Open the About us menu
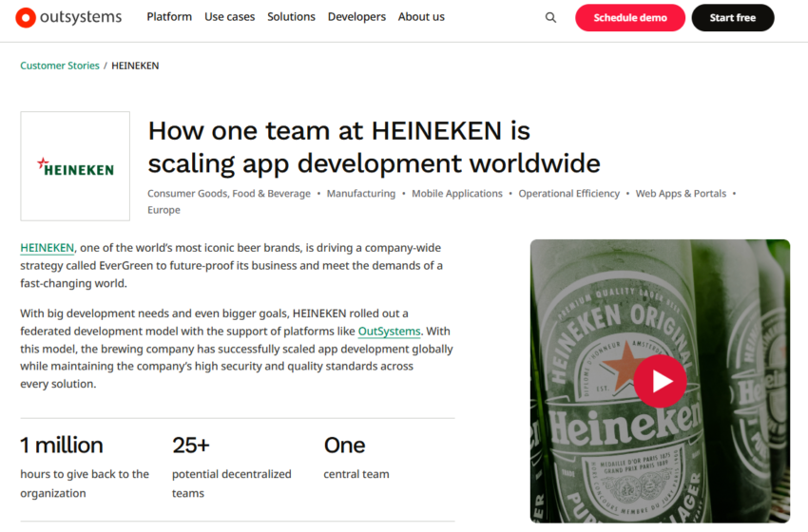Screen dimensions: 808x532 421,17
